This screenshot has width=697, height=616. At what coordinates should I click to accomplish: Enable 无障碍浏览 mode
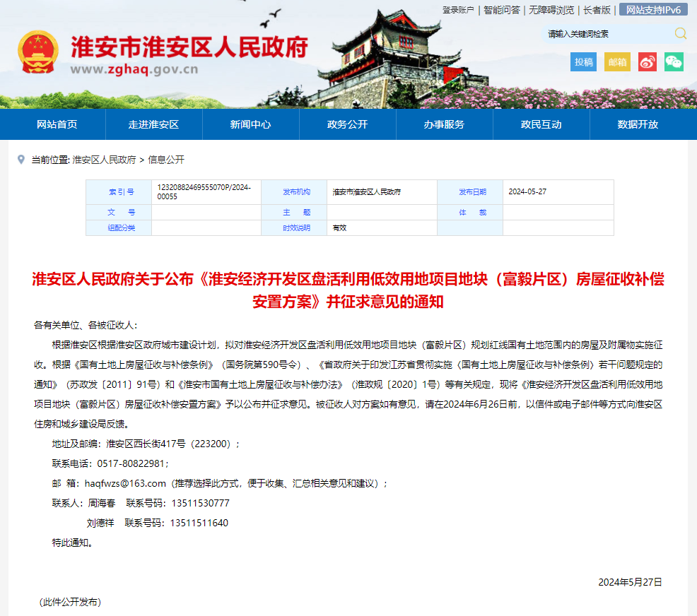pos(551,10)
